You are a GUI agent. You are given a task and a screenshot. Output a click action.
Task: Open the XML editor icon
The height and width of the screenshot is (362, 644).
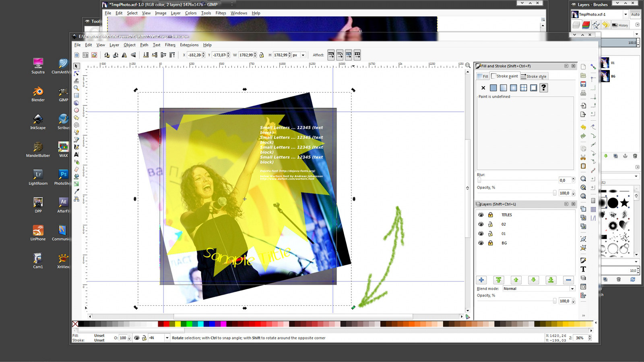tap(584, 286)
